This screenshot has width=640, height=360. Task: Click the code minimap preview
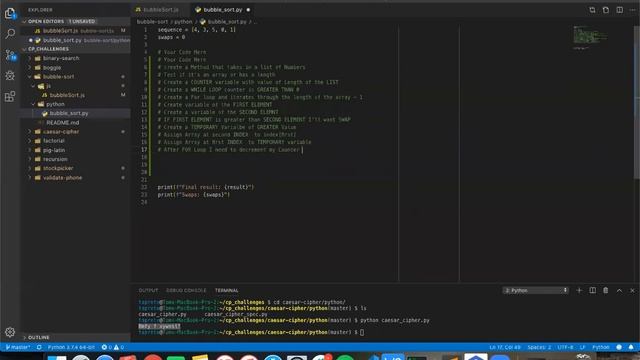[x=590, y=38]
